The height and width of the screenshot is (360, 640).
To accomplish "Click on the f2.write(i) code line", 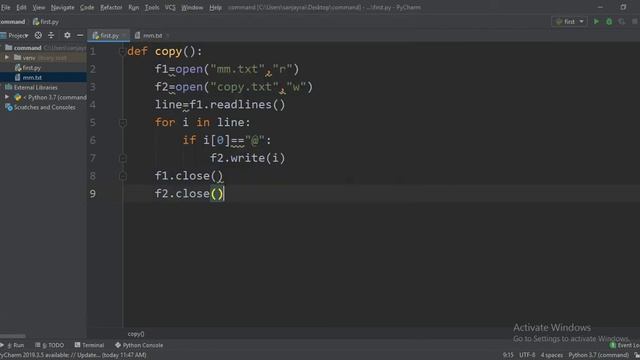I will tap(247, 158).
